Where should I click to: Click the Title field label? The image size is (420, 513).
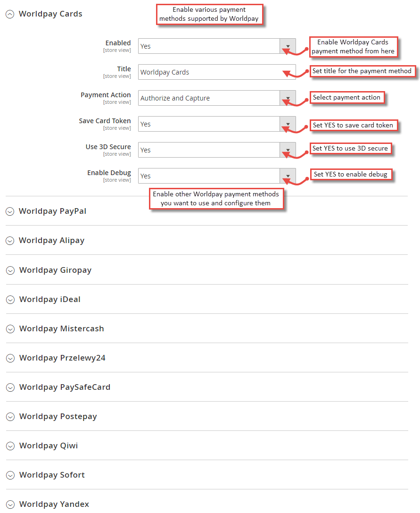pyautogui.click(x=124, y=69)
